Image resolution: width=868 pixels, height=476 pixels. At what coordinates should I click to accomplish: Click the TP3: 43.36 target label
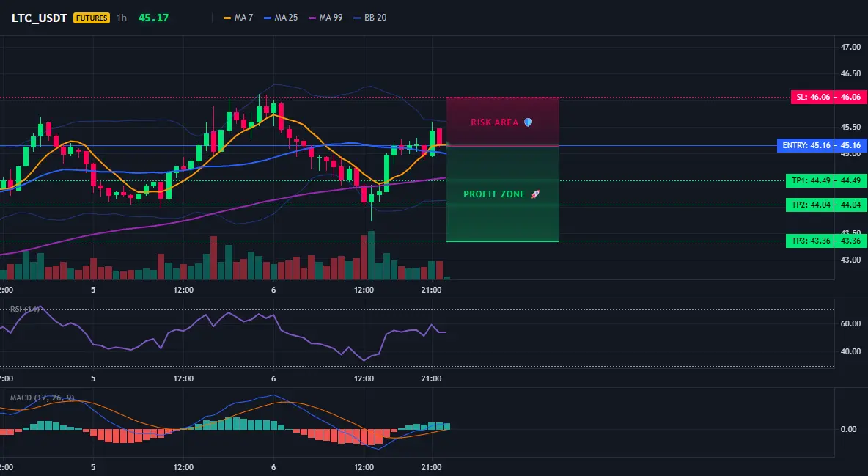(809, 241)
